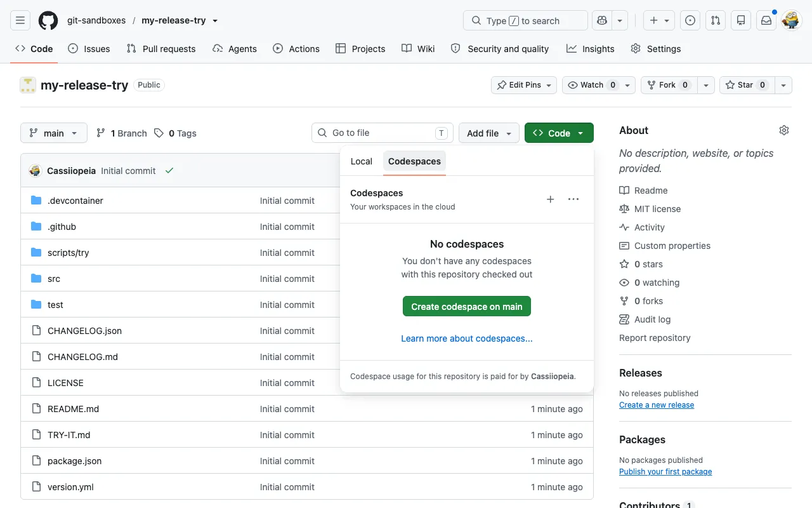Open the CHANGELOG.json file
Viewport: 812px width, 508px height.
pyautogui.click(x=84, y=331)
